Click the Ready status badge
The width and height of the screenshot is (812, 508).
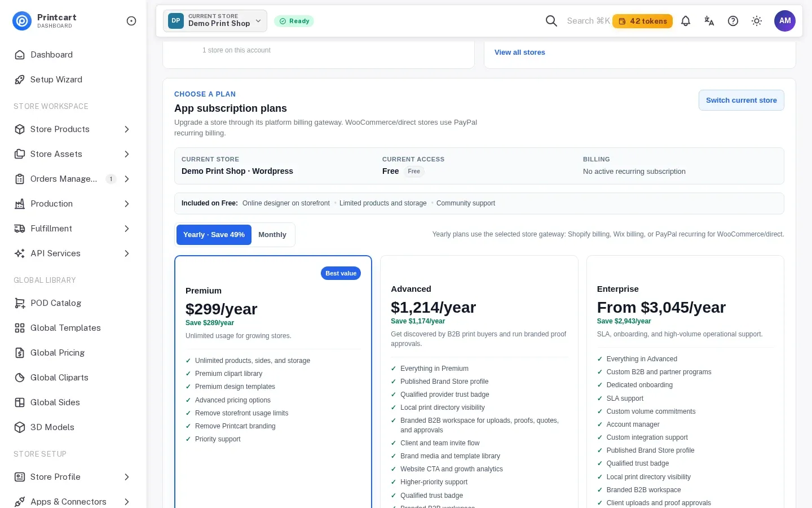click(x=294, y=21)
